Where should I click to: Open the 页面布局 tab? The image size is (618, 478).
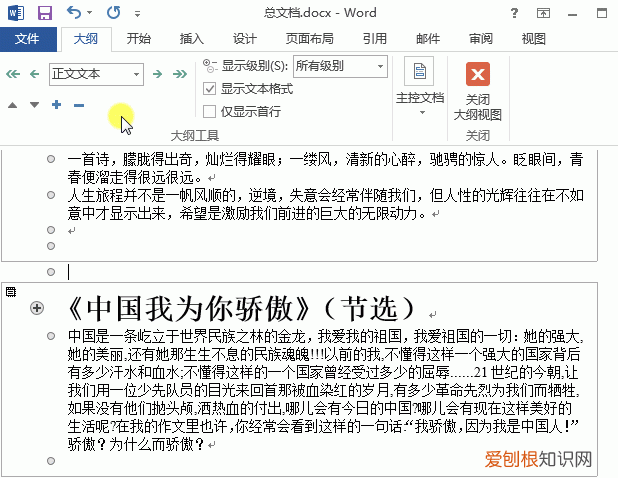tap(309, 39)
